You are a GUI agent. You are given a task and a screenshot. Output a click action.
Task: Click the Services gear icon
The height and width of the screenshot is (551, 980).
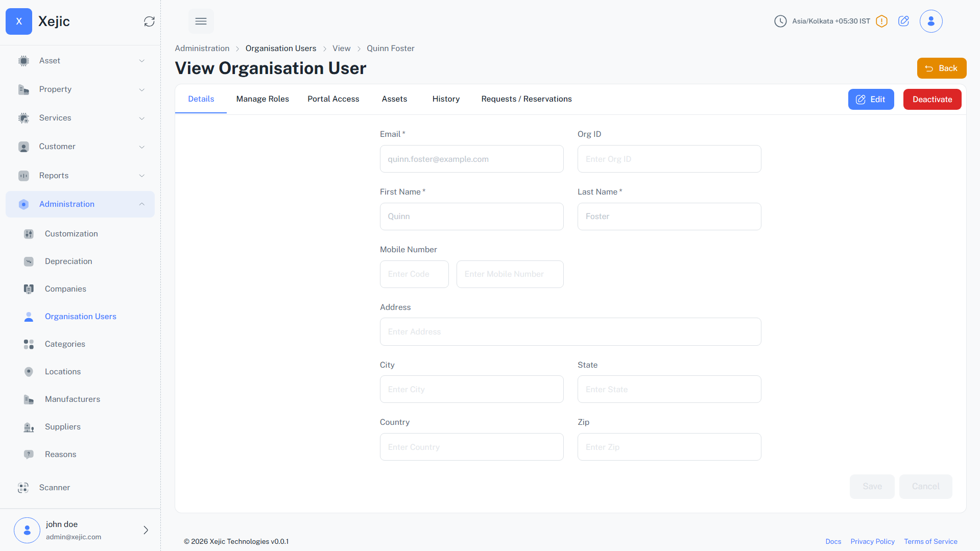coord(23,118)
